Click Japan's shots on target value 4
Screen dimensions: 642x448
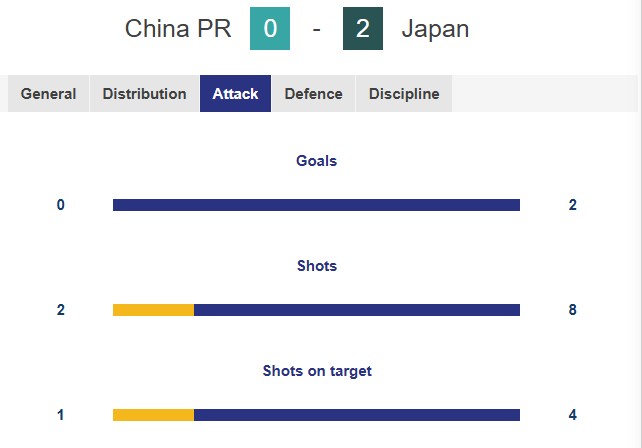[x=572, y=415]
